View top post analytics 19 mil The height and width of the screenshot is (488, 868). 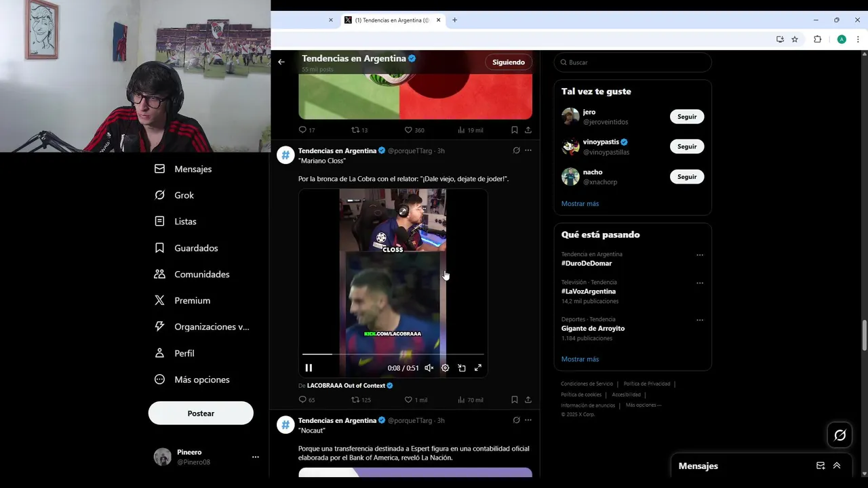(x=471, y=130)
